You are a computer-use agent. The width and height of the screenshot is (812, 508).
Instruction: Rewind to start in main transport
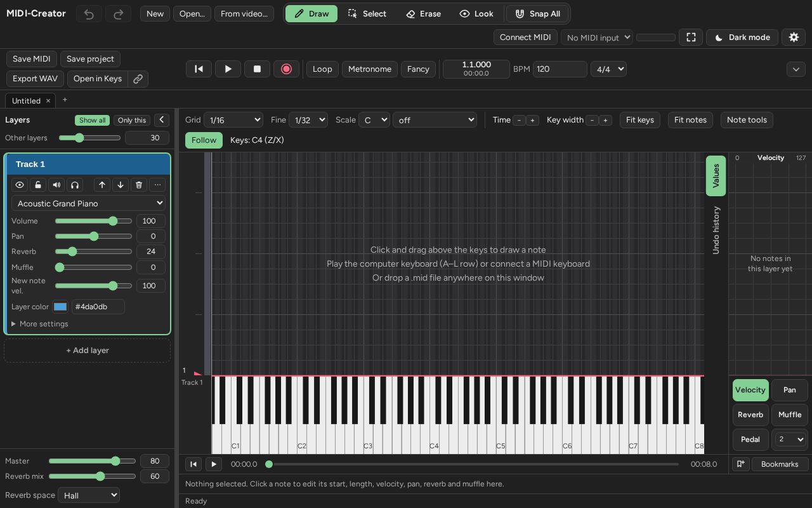pos(199,69)
